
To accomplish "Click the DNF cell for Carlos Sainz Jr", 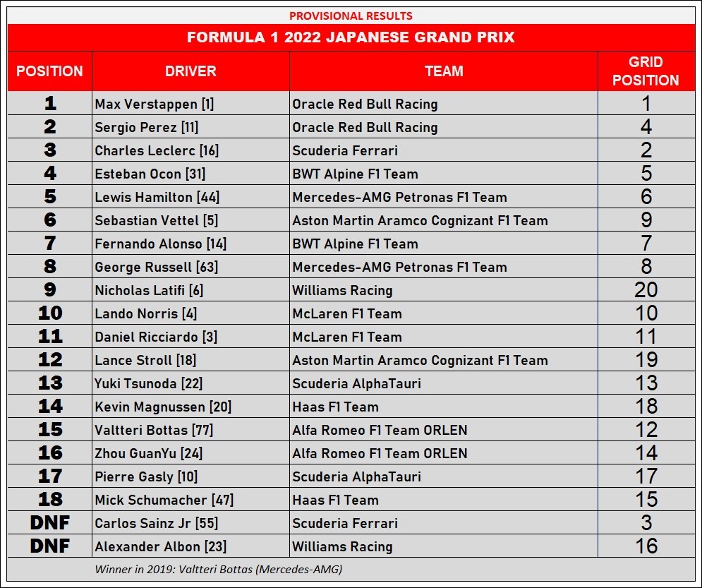I will pyautogui.click(x=49, y=522).
